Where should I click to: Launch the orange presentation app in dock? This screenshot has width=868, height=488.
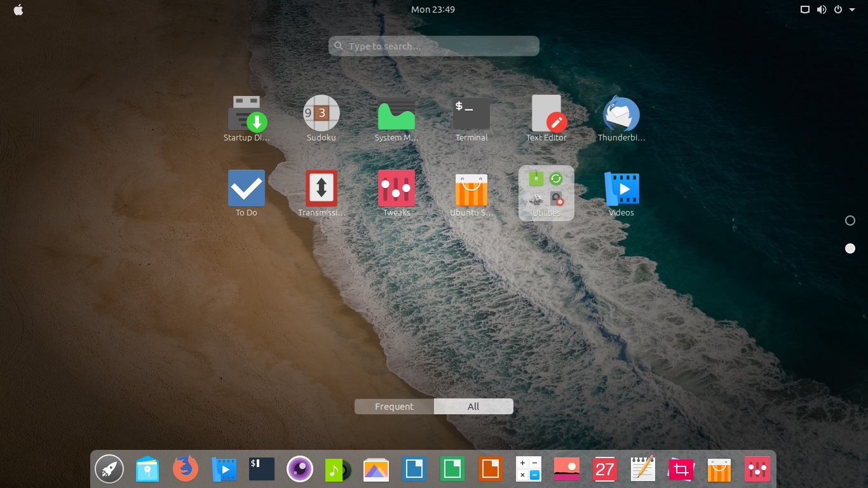point(491,470)
